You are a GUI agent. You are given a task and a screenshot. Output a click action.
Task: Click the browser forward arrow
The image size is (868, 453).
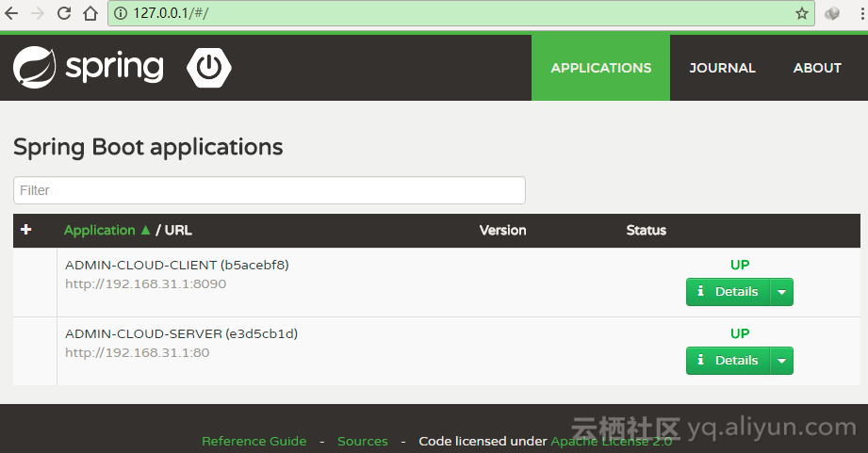38,13
